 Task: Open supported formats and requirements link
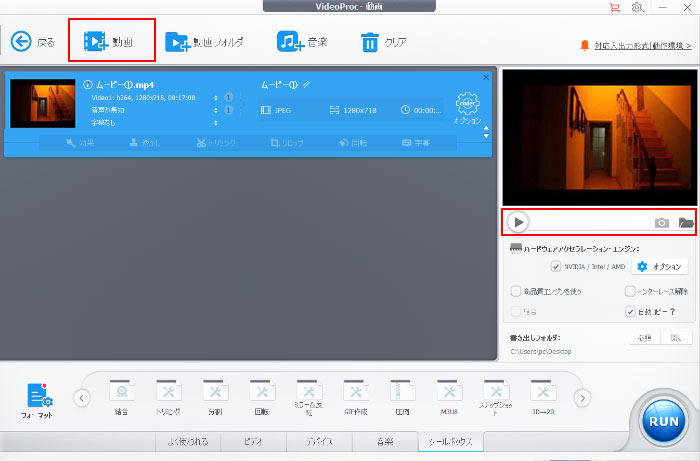pos(642,45)
